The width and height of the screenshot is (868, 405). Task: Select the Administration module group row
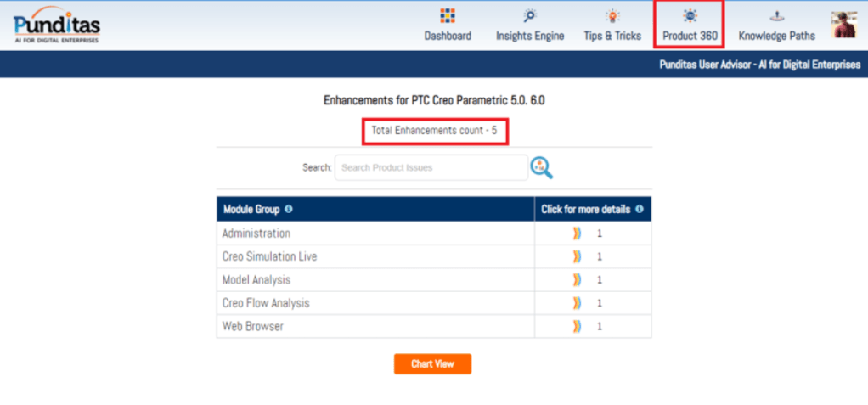256,233
